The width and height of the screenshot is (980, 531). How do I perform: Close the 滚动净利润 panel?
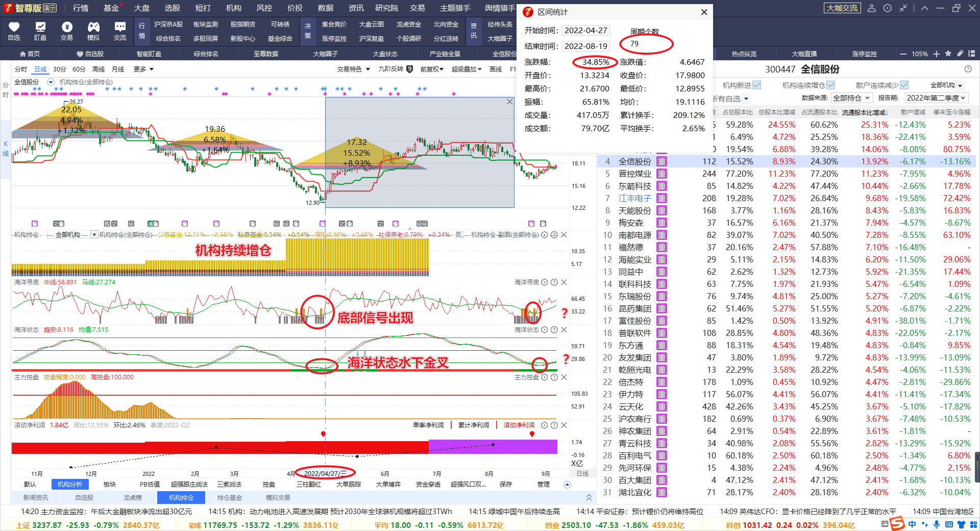[x=563, y=425]
